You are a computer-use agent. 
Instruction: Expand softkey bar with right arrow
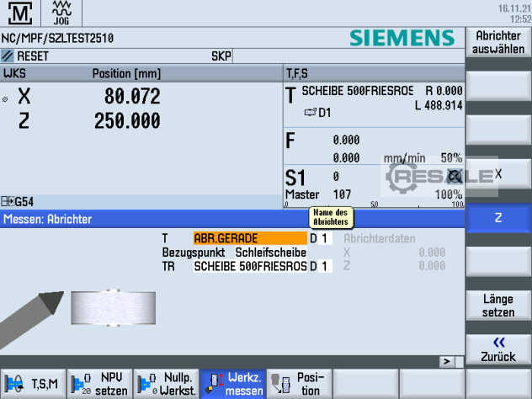coord(448,361)
